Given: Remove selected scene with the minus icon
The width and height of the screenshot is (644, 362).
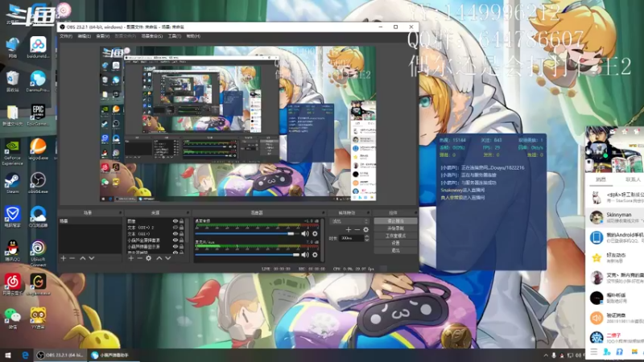Looking at the screenshot, I should 72,258.
